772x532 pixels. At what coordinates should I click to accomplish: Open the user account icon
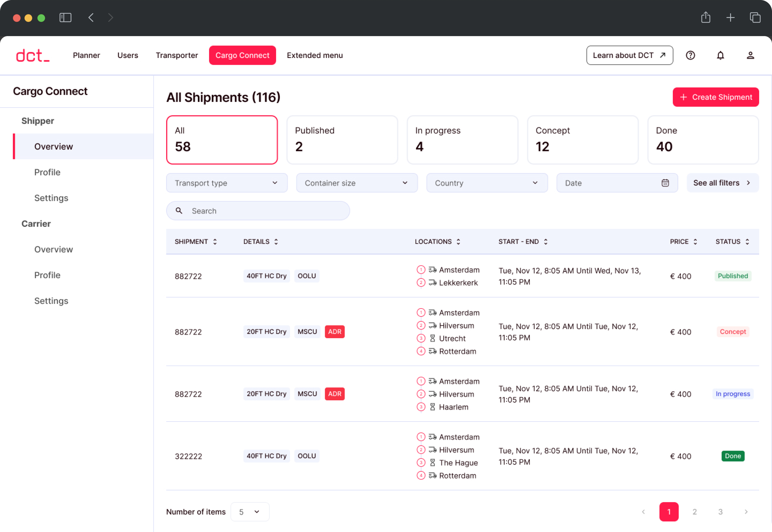[x=750, y=55]
